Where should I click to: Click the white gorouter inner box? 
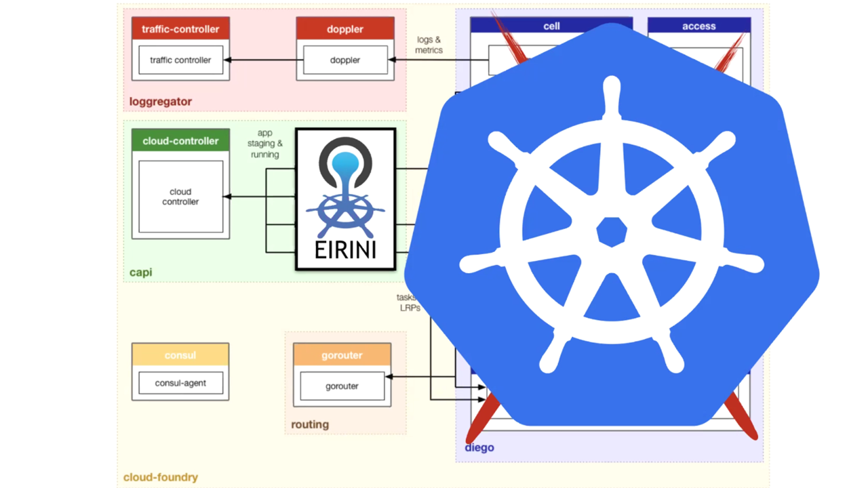(342, 386)
